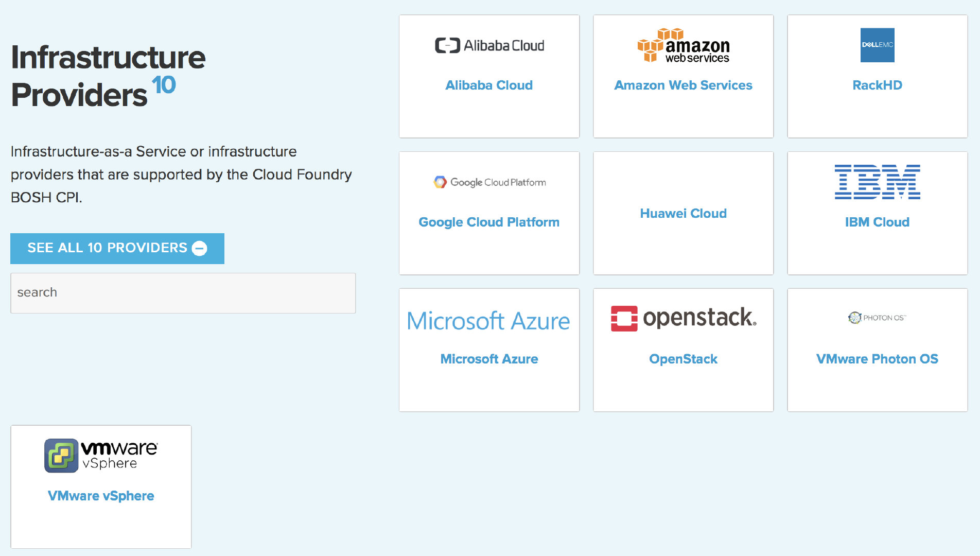The height and width of the screenshot is (556, 980).
Task: Select the Huawei Cloud link
Action: pos(683,214)
